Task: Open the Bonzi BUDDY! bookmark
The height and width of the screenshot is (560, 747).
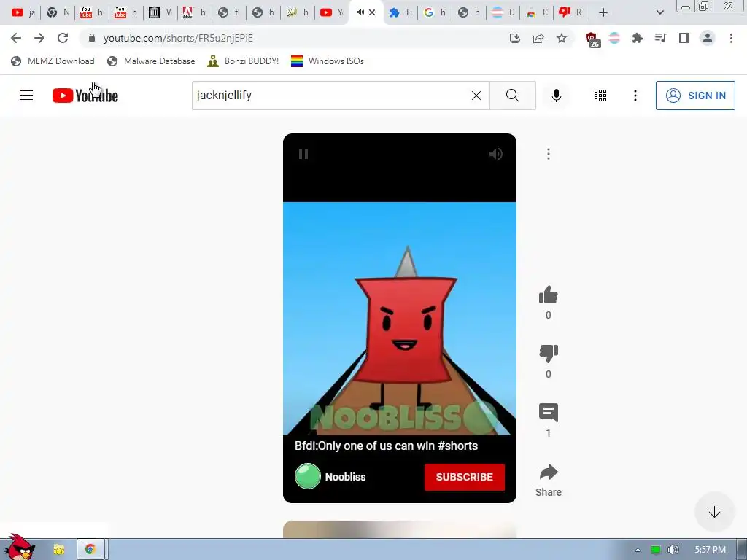Action: [x=243, y=61]
